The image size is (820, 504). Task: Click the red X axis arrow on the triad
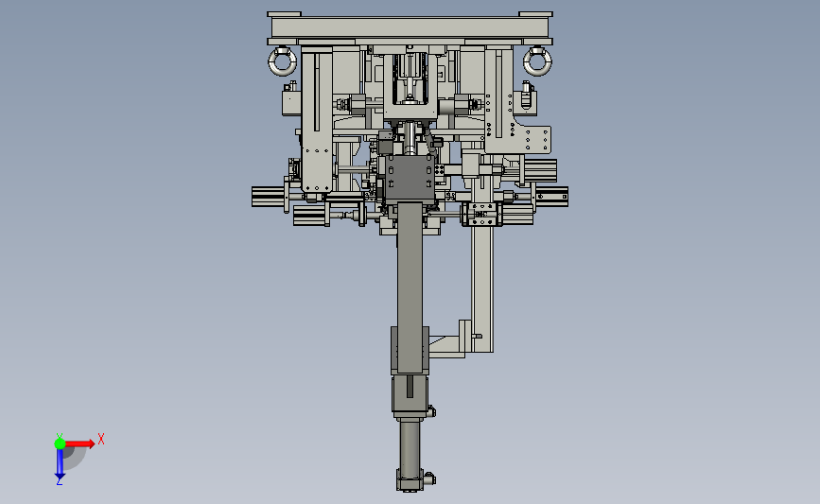[x=80, y=443]
